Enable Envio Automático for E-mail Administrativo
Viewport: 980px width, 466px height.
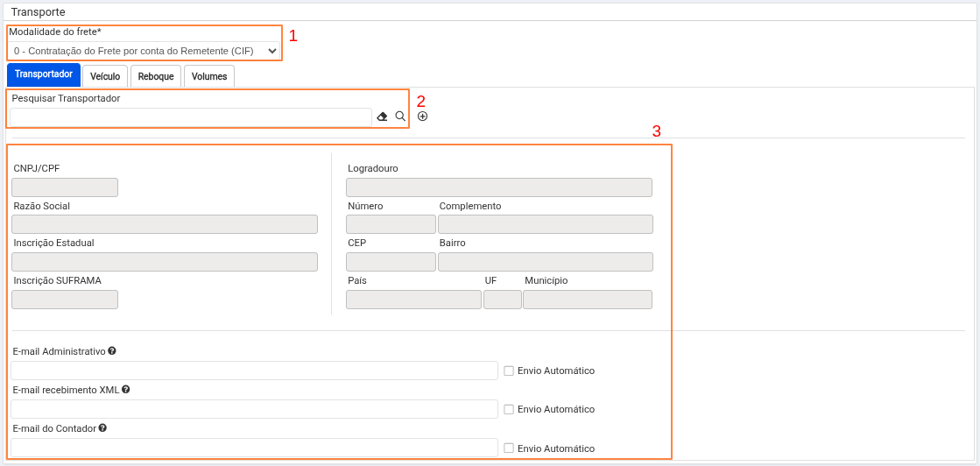coord(509,371)
